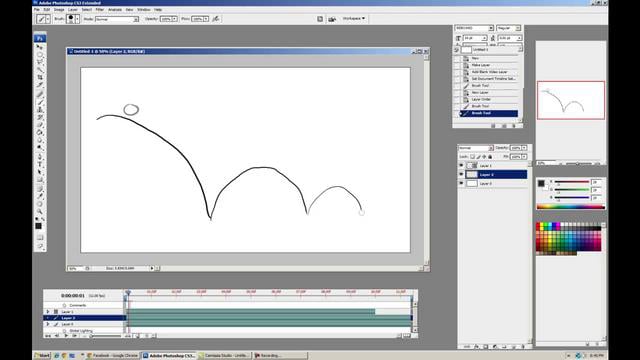Toggle visibility eye of selected Layer 2

pos(461,175)
